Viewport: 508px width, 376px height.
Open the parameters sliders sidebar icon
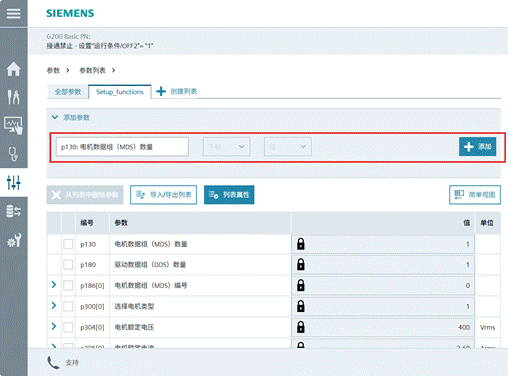14,182
